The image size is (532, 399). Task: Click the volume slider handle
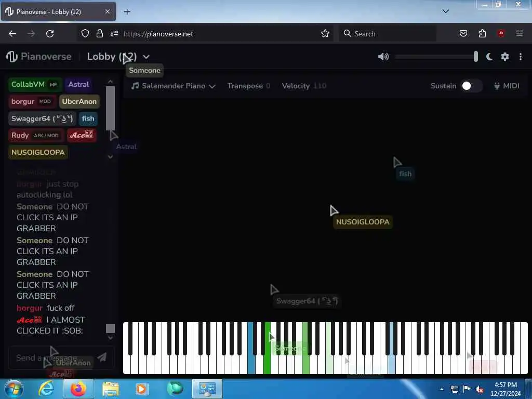[476, 57]
